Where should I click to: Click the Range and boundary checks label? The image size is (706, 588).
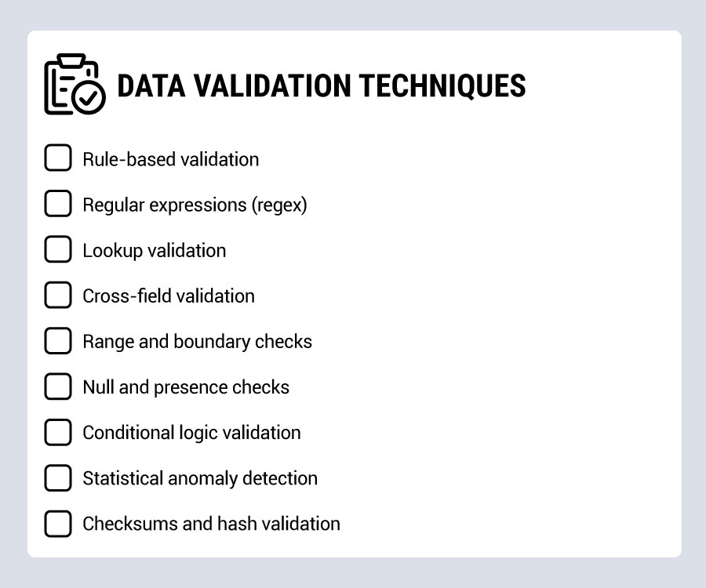(x=197, y=343)
